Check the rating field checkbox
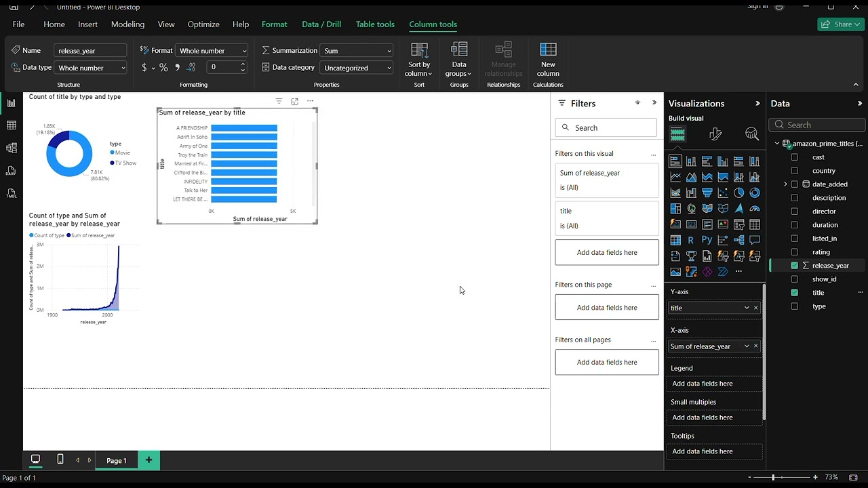The image size is (868, 488). [795, 252]
